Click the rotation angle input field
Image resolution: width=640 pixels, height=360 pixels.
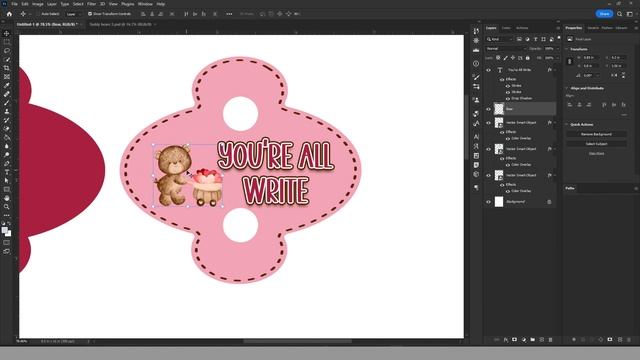pos(590,76)
